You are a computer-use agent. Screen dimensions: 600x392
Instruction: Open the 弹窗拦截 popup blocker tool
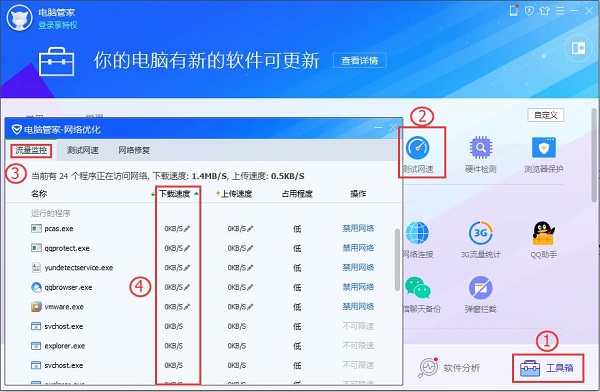(x=481, y=295)
